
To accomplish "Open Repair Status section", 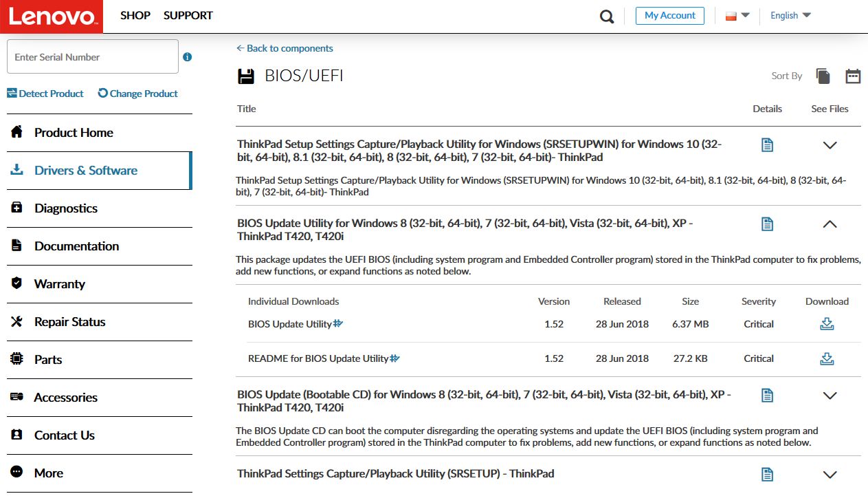I will pos(100,322).
